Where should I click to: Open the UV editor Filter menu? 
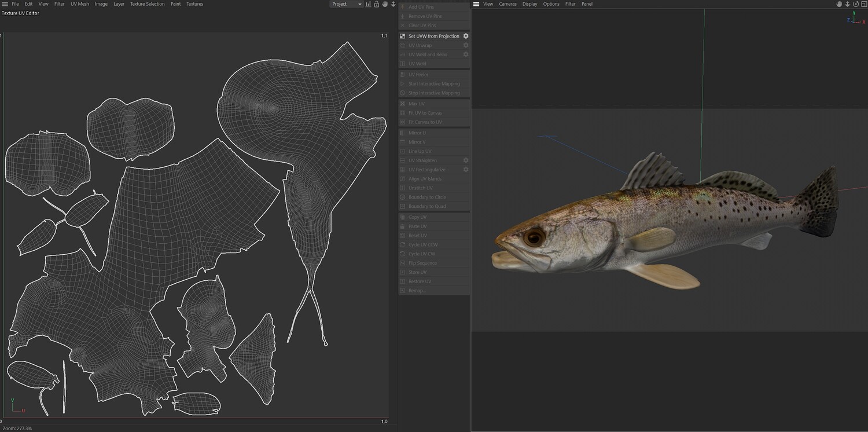[x=60, y=4]
